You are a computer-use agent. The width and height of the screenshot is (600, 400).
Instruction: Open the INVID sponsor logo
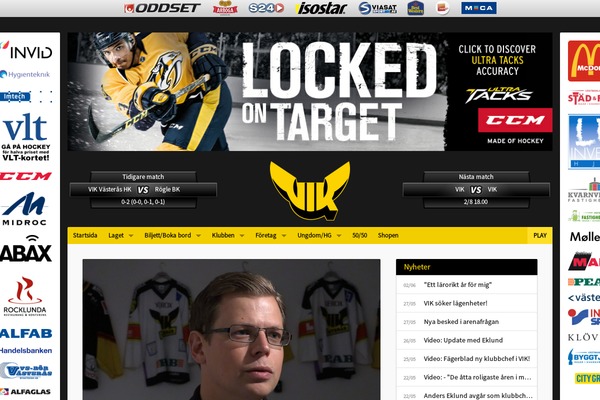click(x=27, y=51)
